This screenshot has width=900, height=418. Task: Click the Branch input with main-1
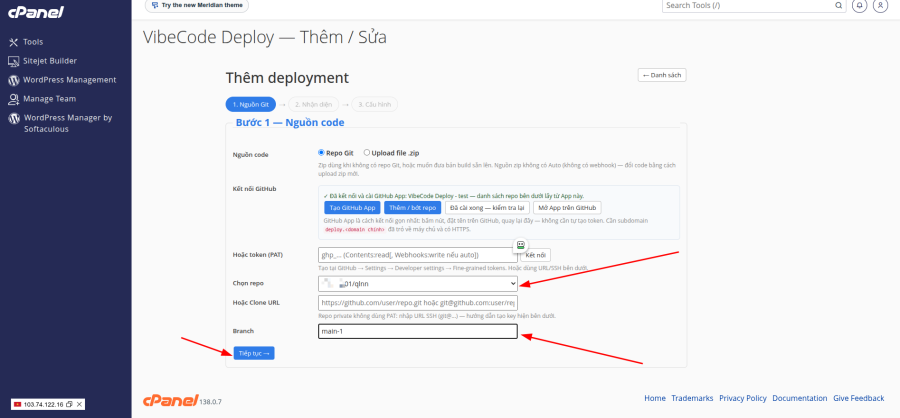pos(418,332)
